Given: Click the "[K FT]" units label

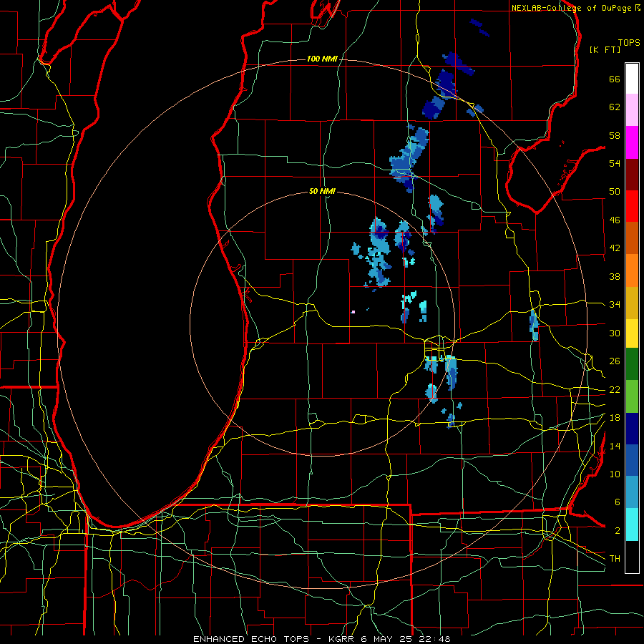Looking at the screenshot, I should click(x=605, y=50).
